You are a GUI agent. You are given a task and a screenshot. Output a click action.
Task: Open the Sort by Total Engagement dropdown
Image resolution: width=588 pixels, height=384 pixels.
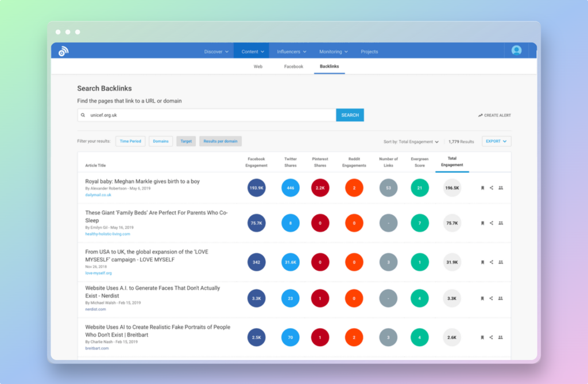[411, 141]
